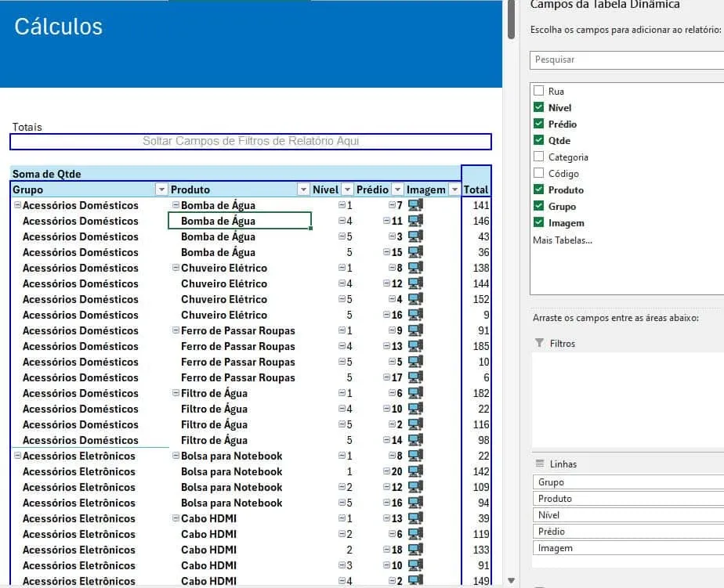Collapse the Bolsa para Notebook product group
Viewport: 724px width, 588px height.
pos(176,455)
